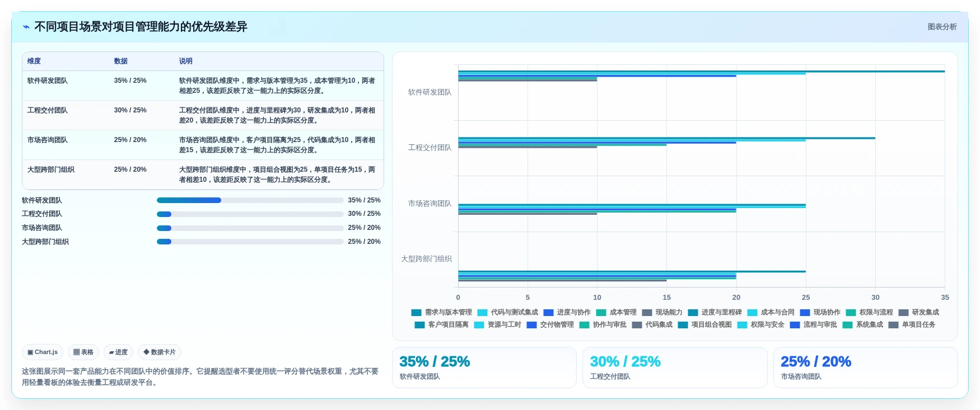Click the 大型跨部门组织 description text in table
Image resolution: width=980 pixels, height=410 pixels.
tap(277, 175)
